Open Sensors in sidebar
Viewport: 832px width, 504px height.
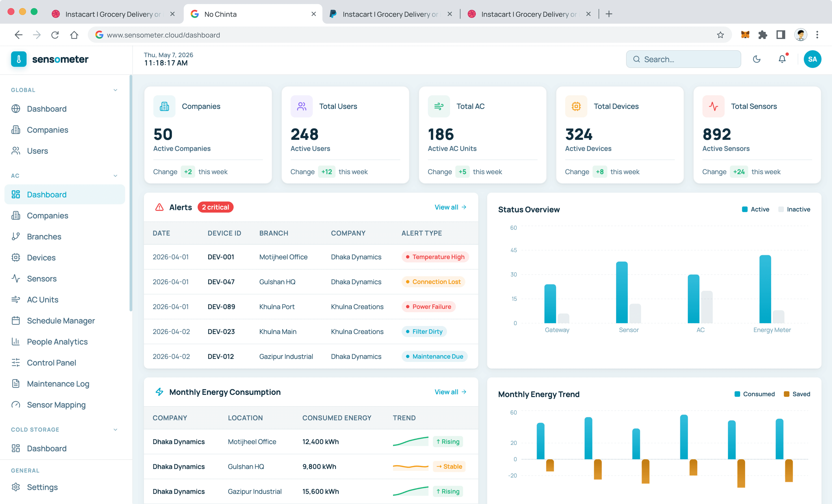(65, 279)
